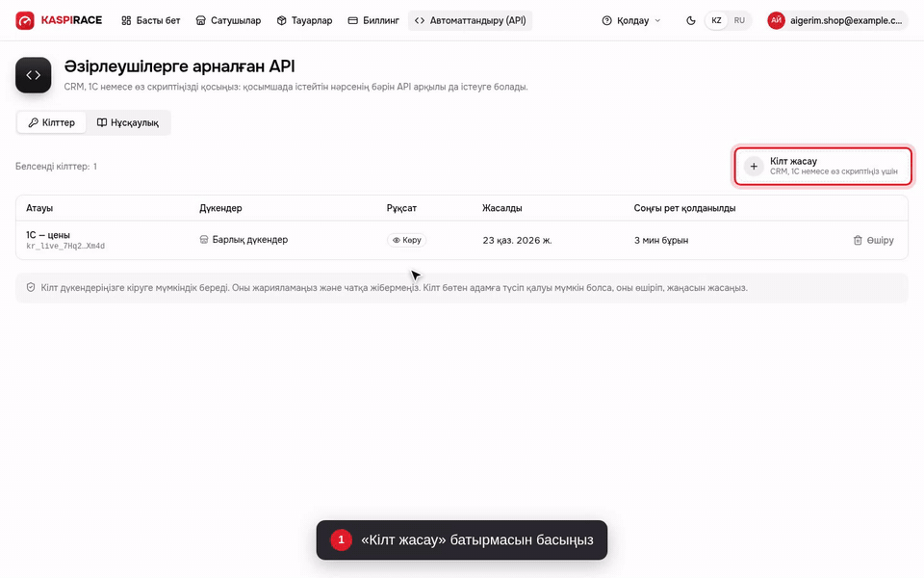Click the trash icon for 1С — цены key
Image resolution: width=924 pixels, height=578 pixels.
[858, 240]
